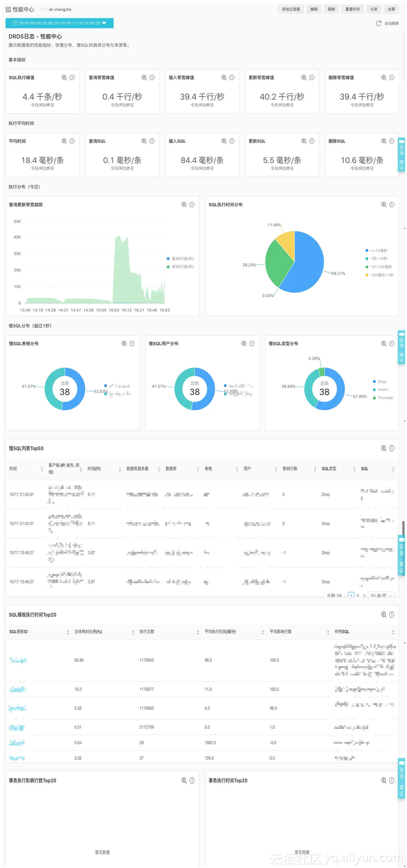Image resolution: width=407 pixels, height=868 pixels.
Task: Toggle Insert legend item in 慢SQL类型分布
Action: point(380,390)
